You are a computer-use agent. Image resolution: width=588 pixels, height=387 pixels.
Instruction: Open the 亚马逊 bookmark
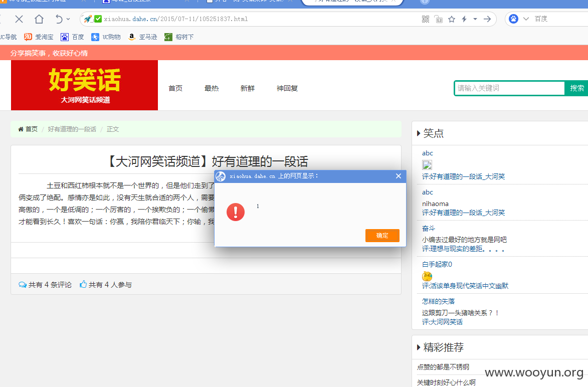pyautogui.click(x=142, y=37)
